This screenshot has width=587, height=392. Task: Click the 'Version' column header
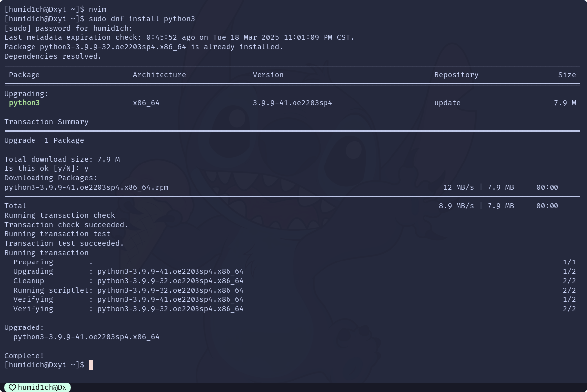268,75
